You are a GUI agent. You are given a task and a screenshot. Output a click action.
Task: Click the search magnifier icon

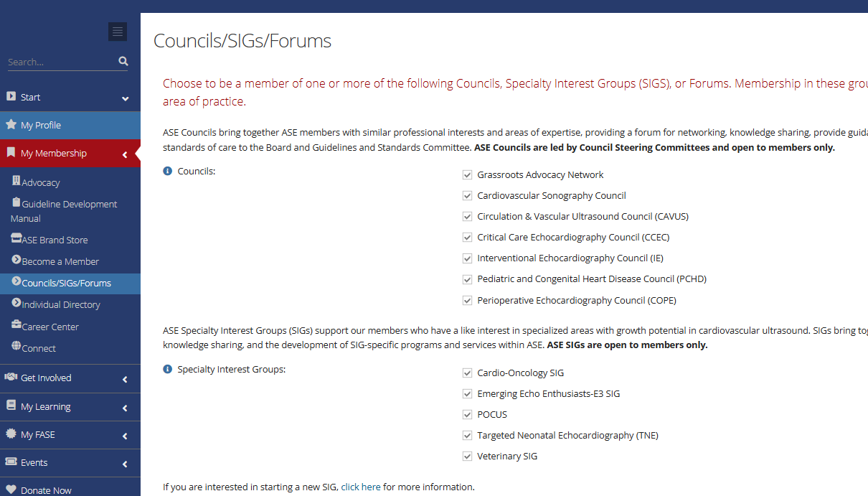[123, 62]
